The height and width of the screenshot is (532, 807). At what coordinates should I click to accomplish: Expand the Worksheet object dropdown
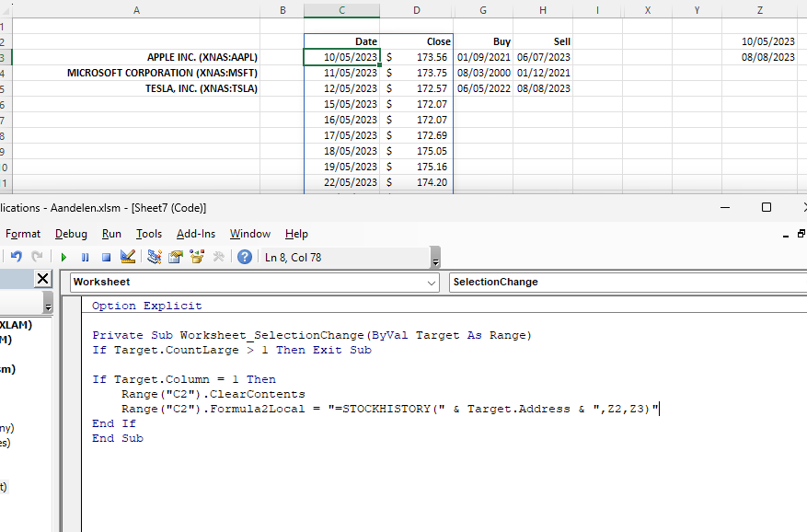tap(432, 283)
